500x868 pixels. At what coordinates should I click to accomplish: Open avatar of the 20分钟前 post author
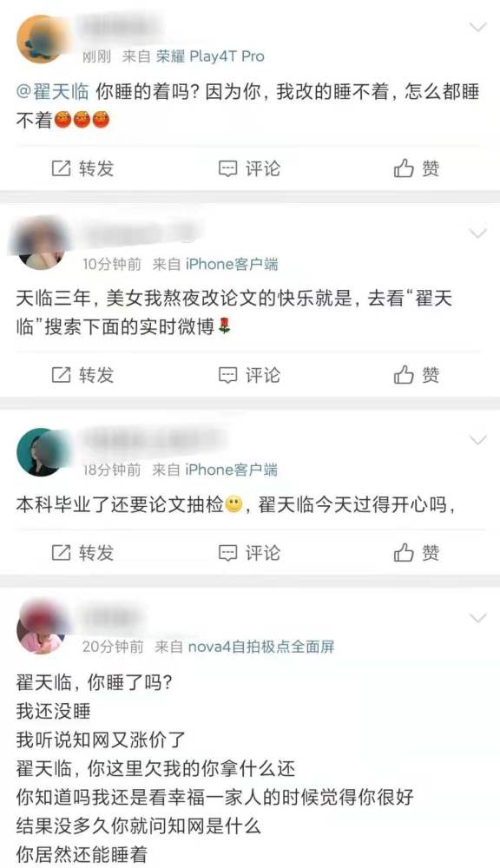click(42, 629)
